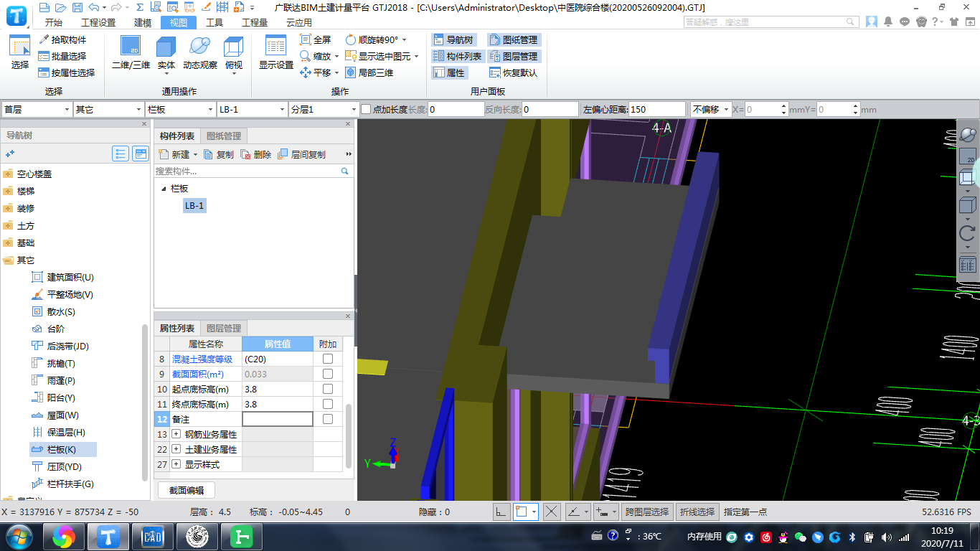The height and width of the screenshot is (551, 980).
Task: Open Chrome from the Windows taskbar
Action: (64, 536)
